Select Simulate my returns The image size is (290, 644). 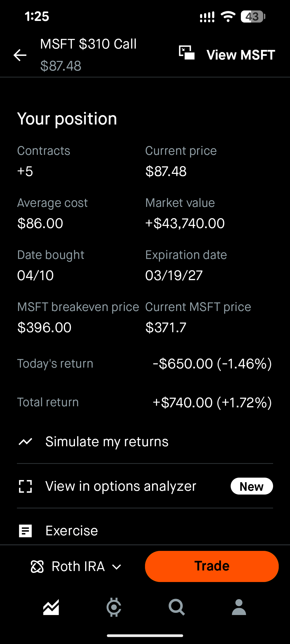107,442
